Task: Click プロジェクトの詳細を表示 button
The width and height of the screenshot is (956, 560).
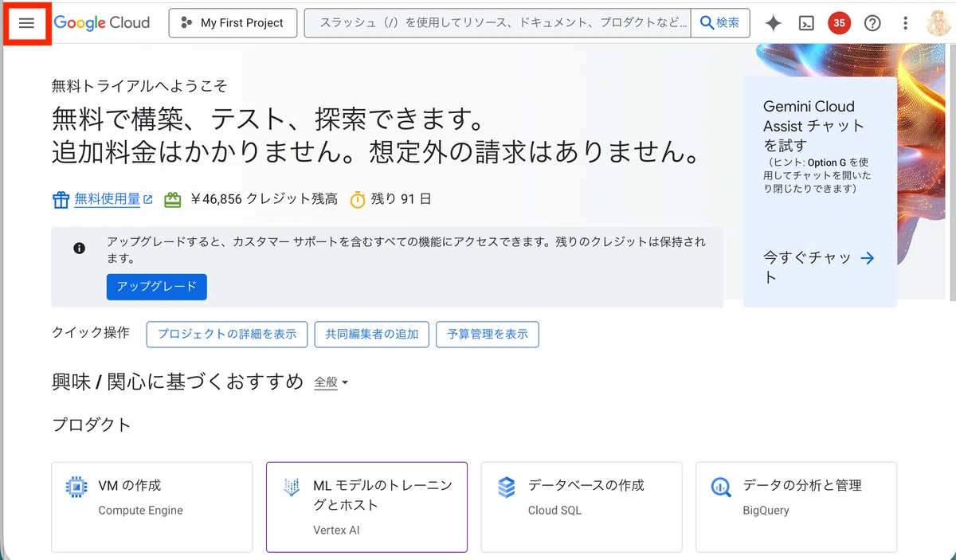Action: pyautogui.click(x=227, y=335)
